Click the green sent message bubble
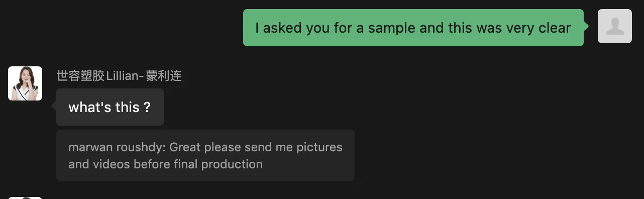This screenshot has height=199, width=644. [x=413, y=28]
